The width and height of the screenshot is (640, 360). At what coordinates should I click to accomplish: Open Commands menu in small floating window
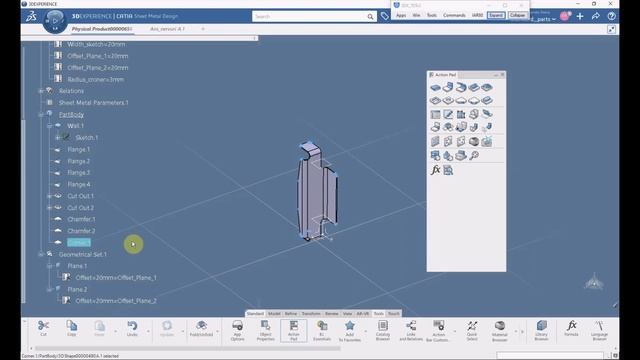[x=454, y=16]
